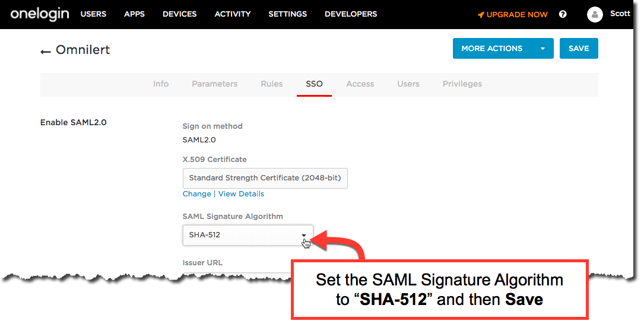Switch to the Info tab
The height and width of the screenshot is (324, 644).
pyautogui.click(x=161, y=84)
